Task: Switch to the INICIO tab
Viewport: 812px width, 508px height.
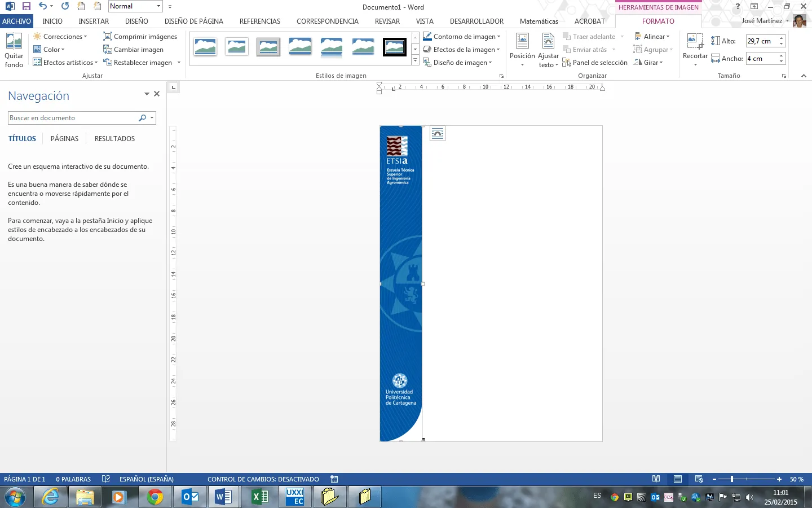Action: point(52,21)
